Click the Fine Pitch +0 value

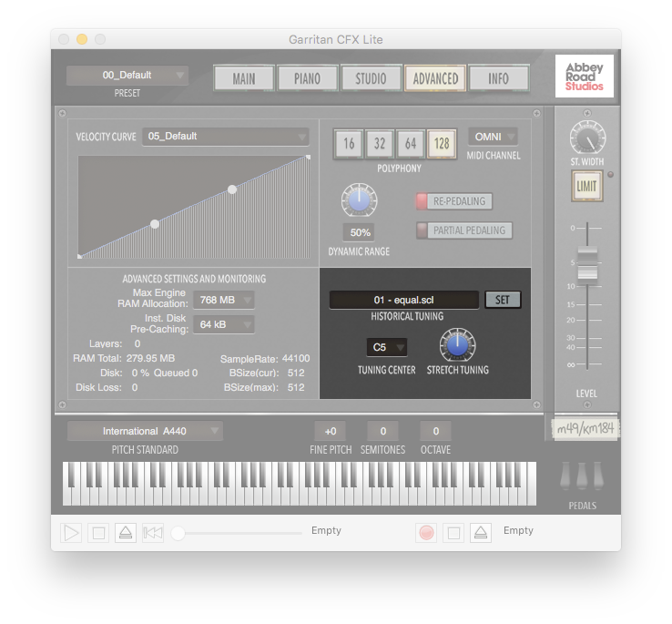[x=331, y=431]
